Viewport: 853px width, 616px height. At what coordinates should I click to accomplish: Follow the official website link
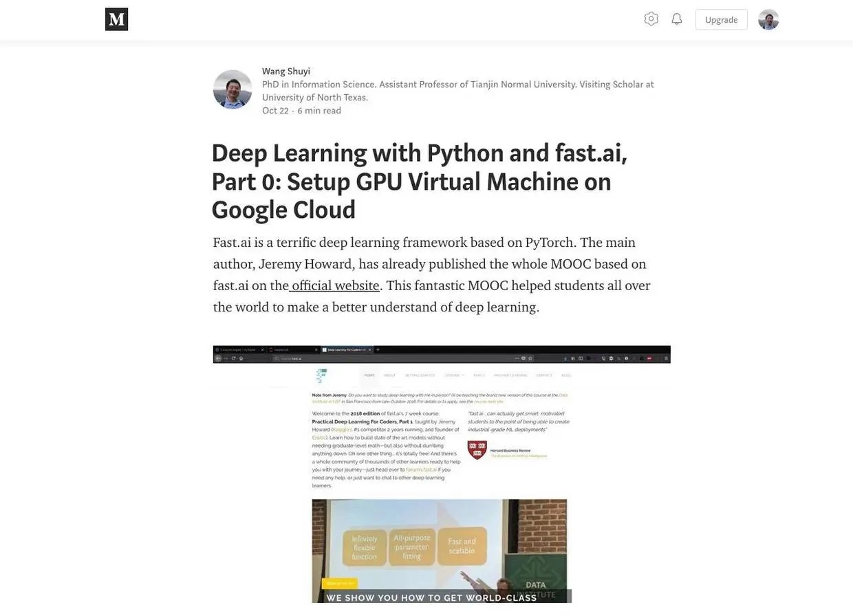335,285
